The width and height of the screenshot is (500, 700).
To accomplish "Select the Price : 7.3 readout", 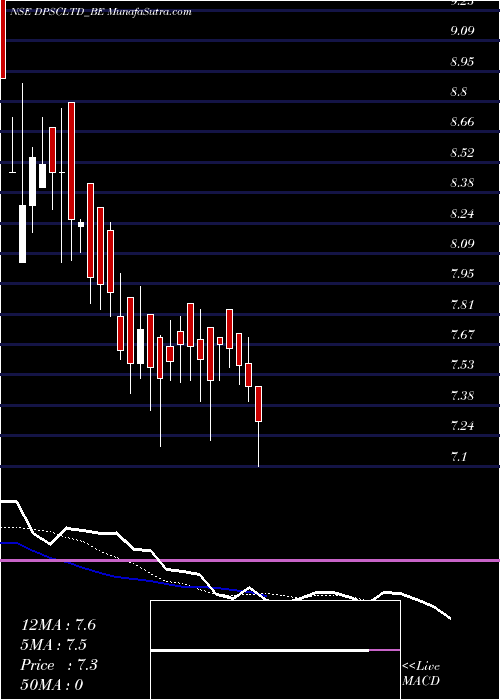I will pyautogui.click(x=58, y=665).
